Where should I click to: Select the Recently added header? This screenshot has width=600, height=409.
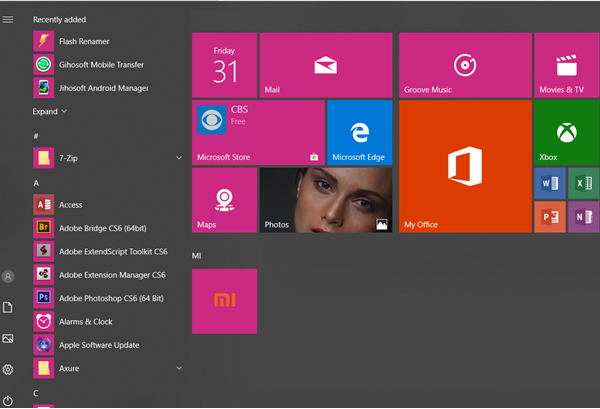pos(59,20)
